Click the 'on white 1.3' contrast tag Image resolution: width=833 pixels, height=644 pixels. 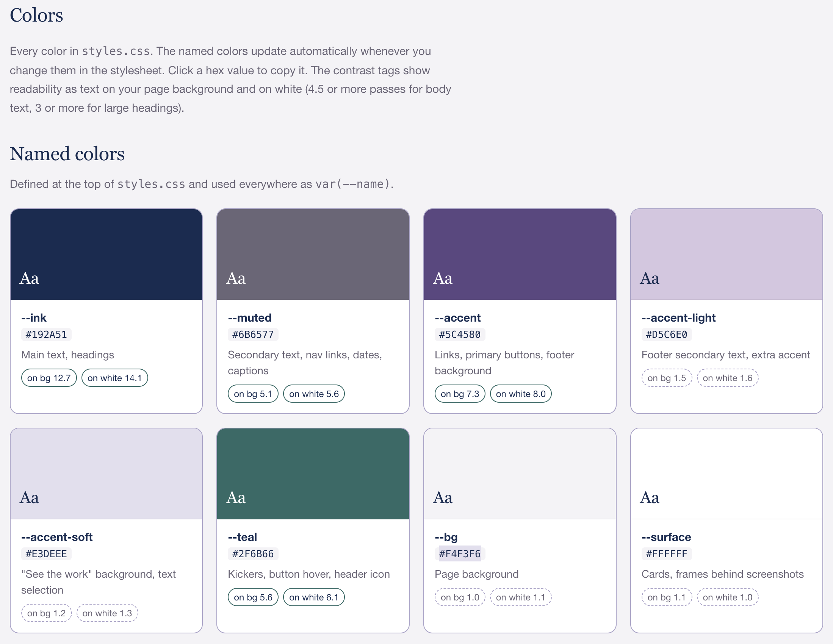click(107, 613)
